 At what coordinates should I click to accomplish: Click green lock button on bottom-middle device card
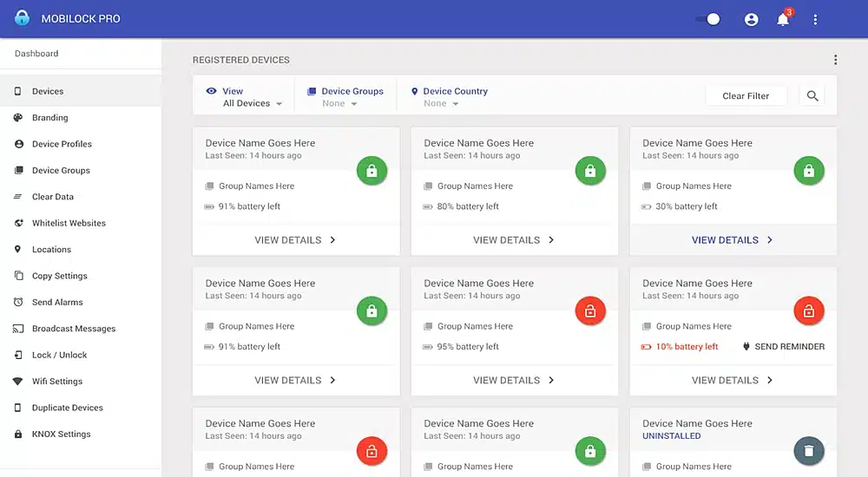coord(590,452)
